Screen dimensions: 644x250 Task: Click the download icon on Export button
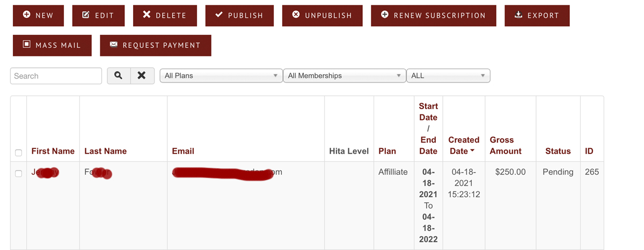(x=518, y=15)
